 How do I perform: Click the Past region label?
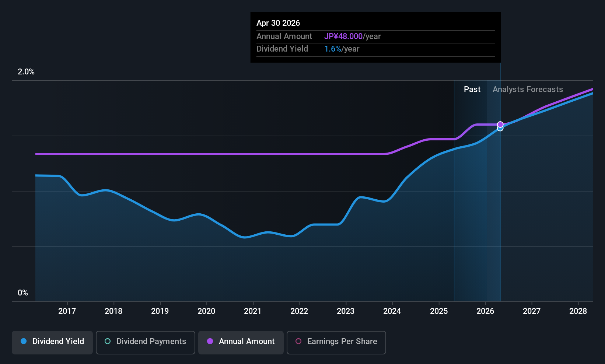(x=472, y=89)
